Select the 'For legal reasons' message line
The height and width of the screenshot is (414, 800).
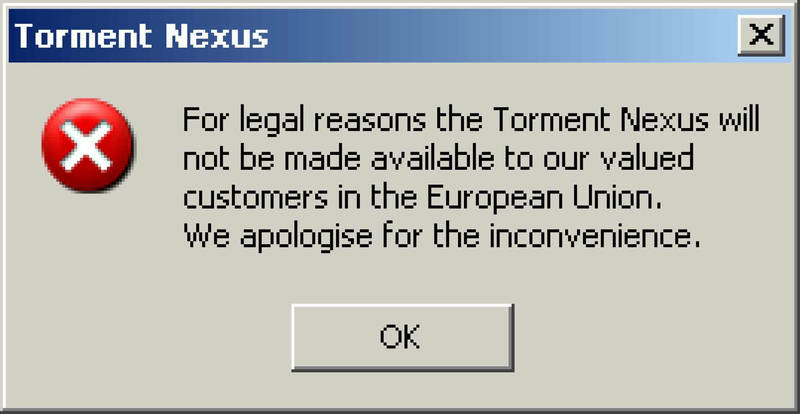pyautogui.click(x=471, y=122)
